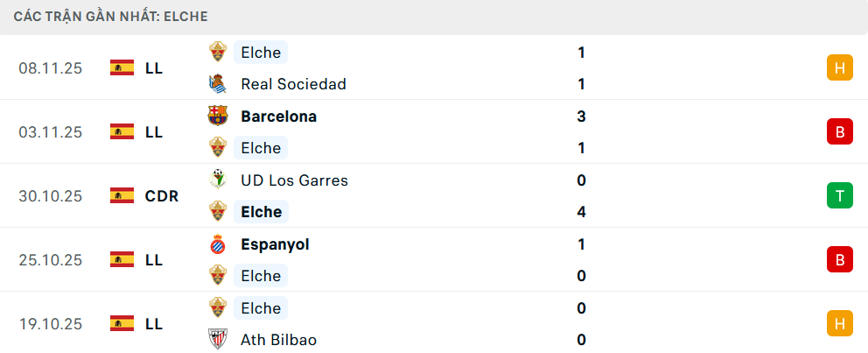
Task: Click the orange H badge for Ath Bilbao match
Action: tap(839, 323)
